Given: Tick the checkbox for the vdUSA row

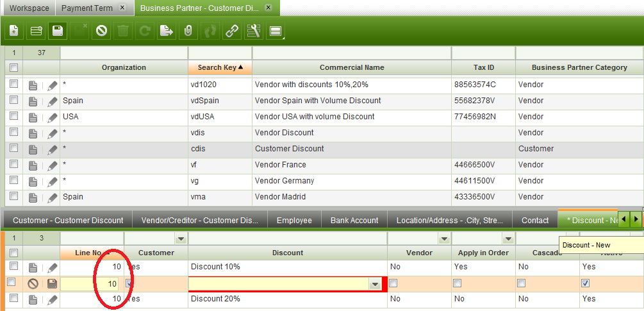Looking at the screenshot, I should click(13, 117).
